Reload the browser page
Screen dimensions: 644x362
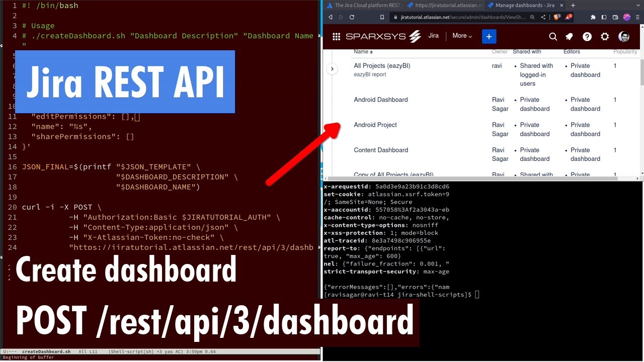(x=352, y=17)
